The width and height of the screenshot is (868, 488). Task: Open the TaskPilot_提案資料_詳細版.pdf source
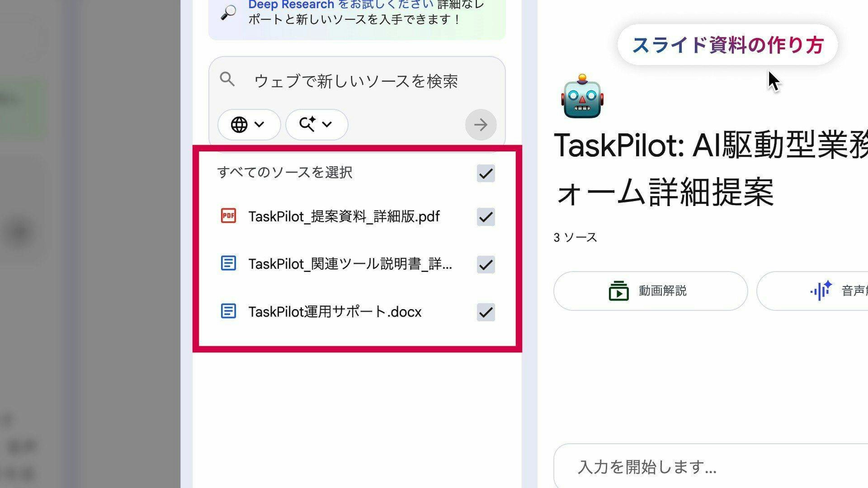pyautogui.click(x=344, y=216)
